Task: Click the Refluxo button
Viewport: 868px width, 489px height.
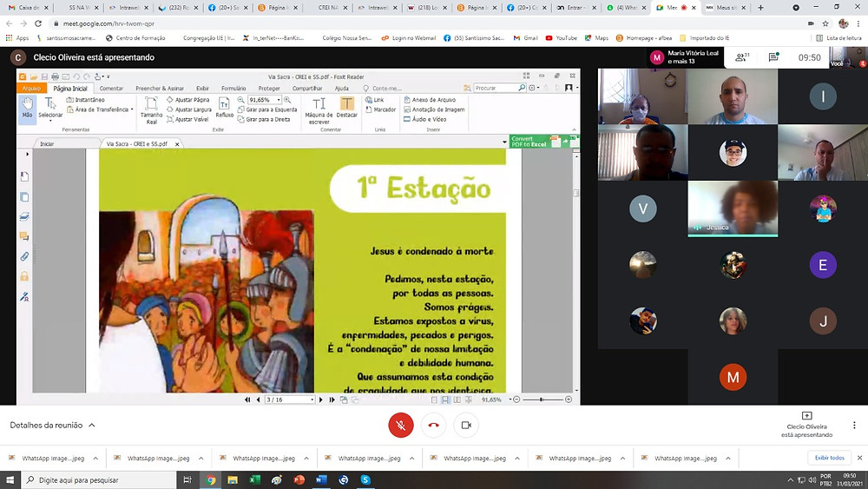Action: tap(224, 108)
